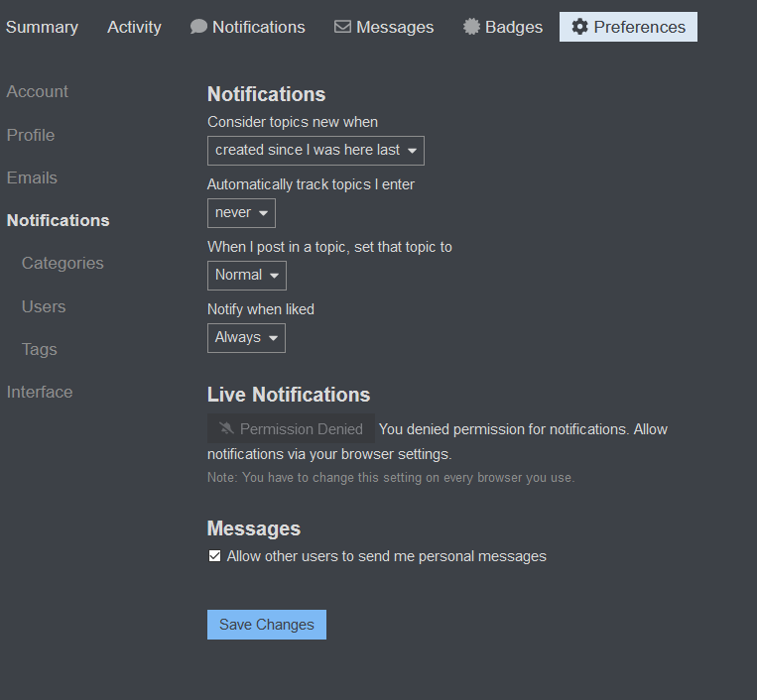Select Emails in the preferences sidebar

(x=32, y=177)
